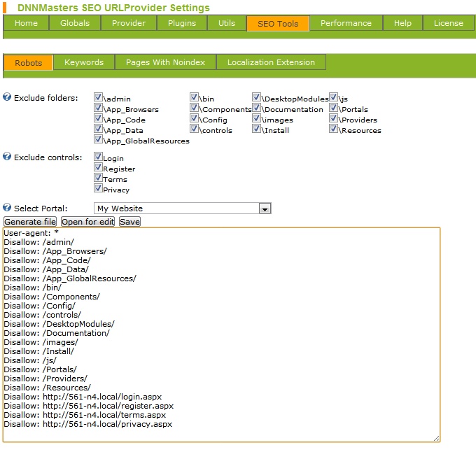Click the 'Disallow: /images/' line

click(41, 342)
